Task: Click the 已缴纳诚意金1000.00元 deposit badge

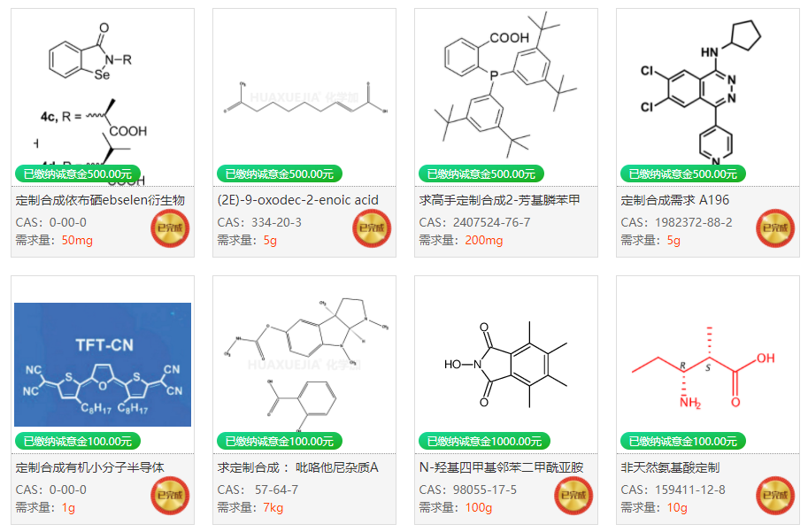Action: (x=484, y=442)
